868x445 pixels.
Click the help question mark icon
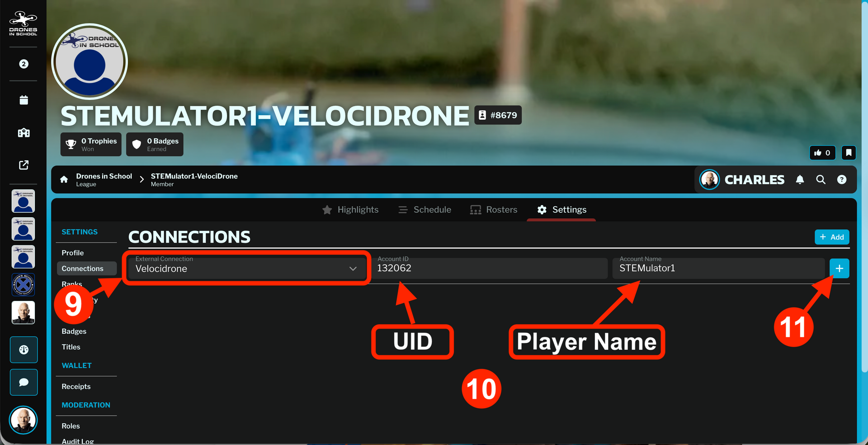tap(841, 180)
